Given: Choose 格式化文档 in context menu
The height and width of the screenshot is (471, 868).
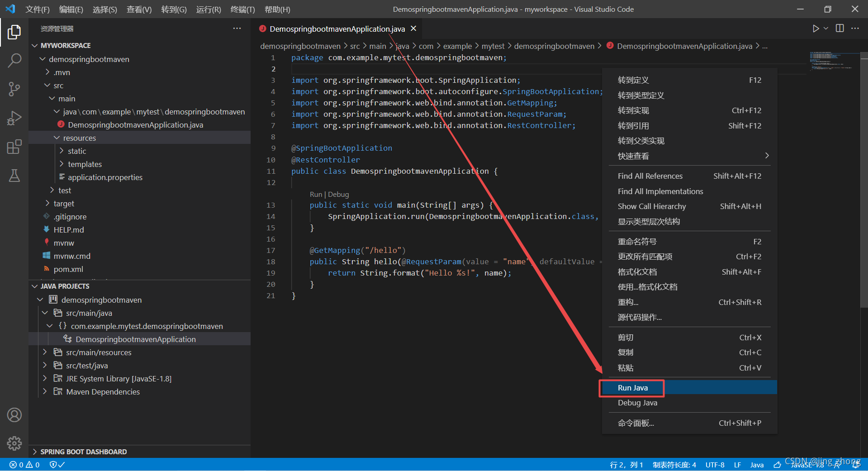Looking at the screenshot, I should coord(689,272).
